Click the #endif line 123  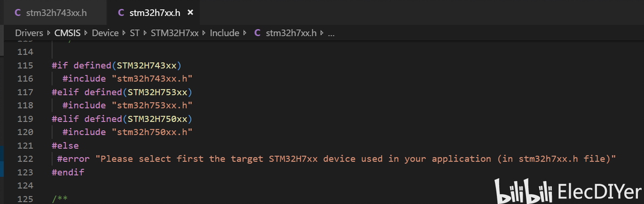pyautogui.click(x=68, y=172)
